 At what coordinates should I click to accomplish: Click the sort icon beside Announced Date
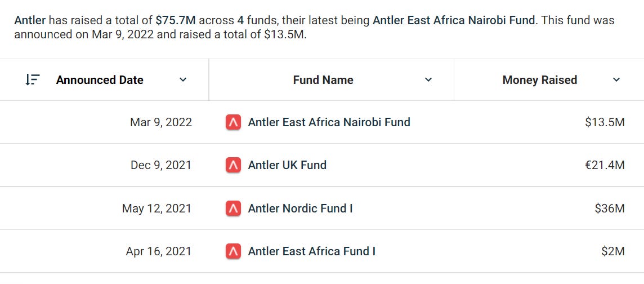(x=33, y=79)
